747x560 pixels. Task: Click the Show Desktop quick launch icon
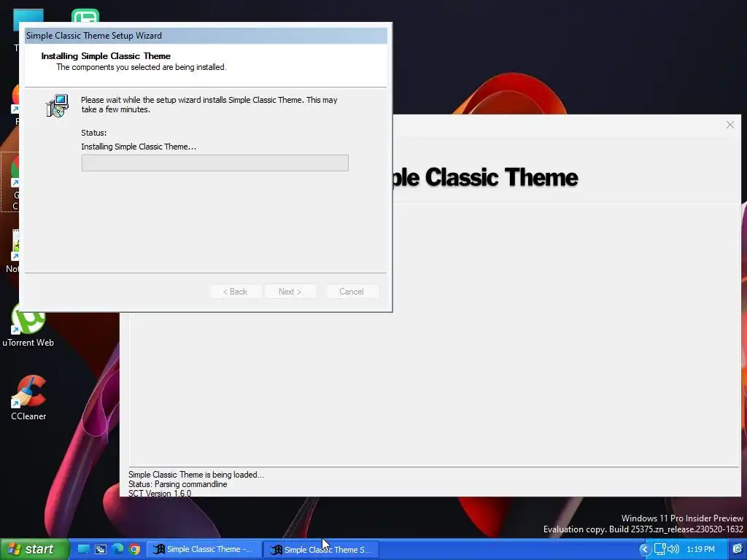pyautogui.click(x=84, y=549)
